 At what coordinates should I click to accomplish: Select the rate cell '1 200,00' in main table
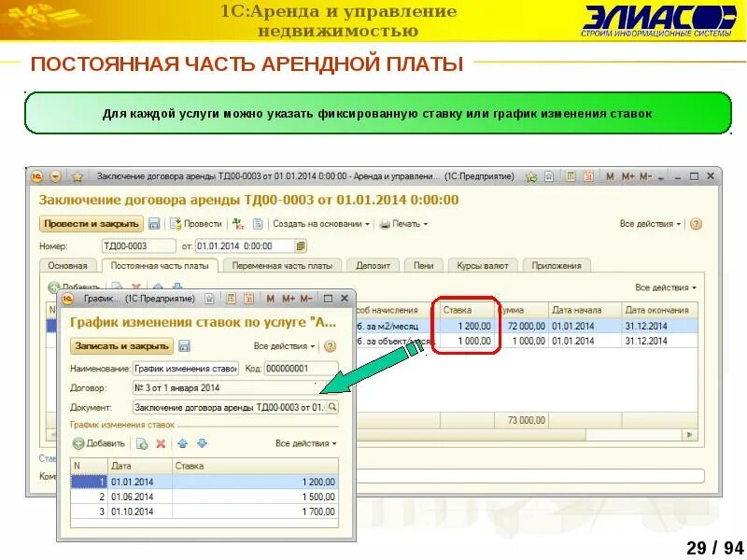(467, 326)
